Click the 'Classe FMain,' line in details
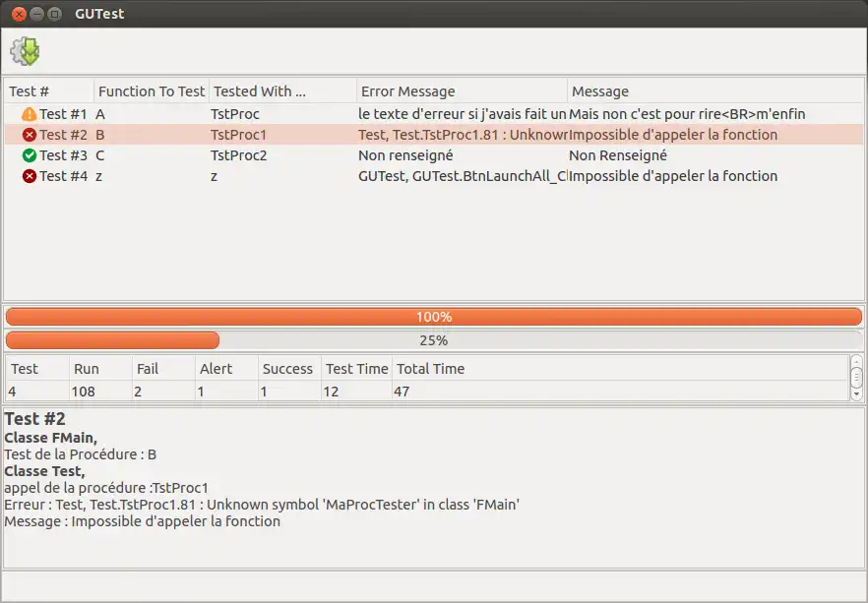 tap(51, 438)
